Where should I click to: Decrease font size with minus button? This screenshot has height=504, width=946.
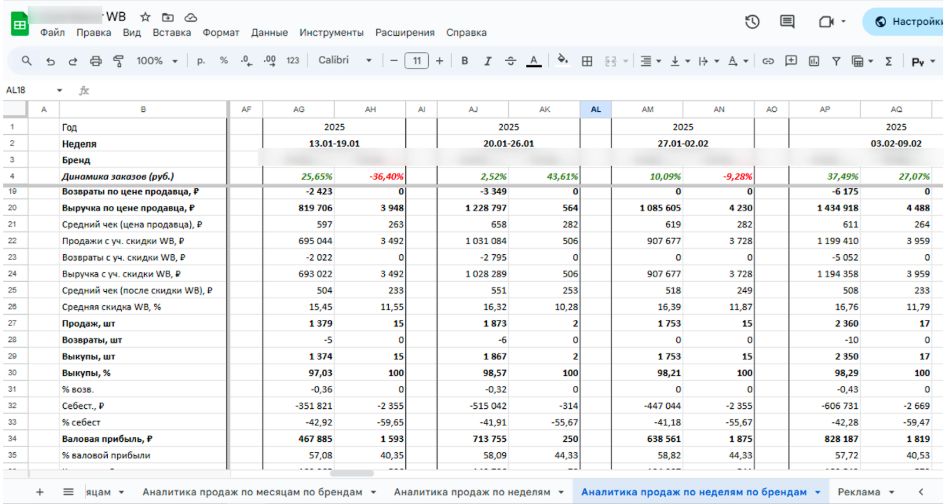[x=393, y=60]
